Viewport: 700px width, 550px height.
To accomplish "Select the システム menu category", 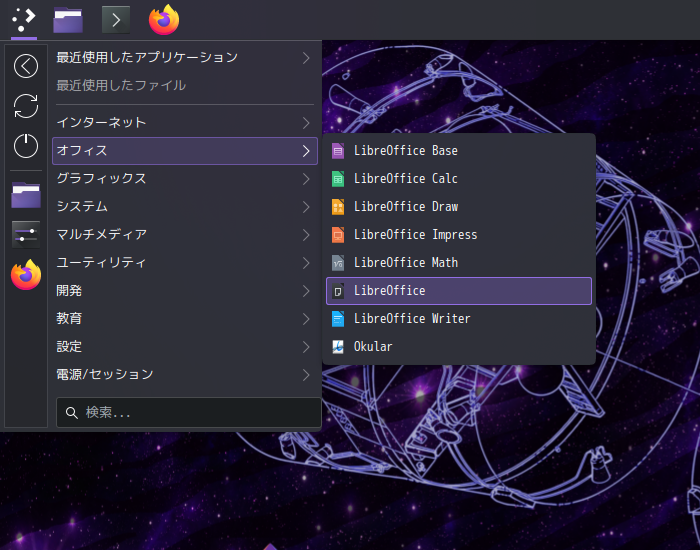I will tap(185, 207).
